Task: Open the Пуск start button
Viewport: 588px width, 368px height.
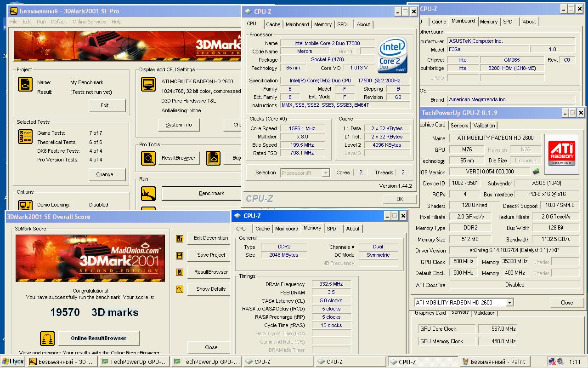Action: 13,362
